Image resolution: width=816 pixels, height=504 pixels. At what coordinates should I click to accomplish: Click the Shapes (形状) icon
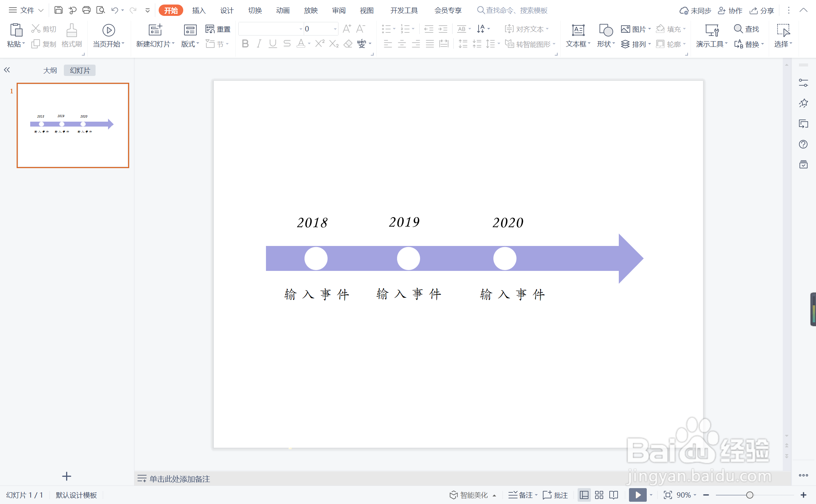pyautogui.click(x=606, y=30)
